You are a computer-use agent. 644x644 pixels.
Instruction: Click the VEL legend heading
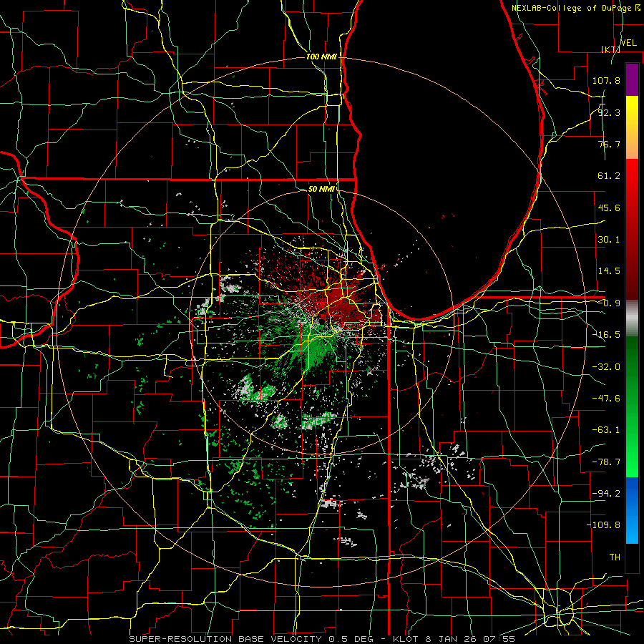(x=628, y=43)
